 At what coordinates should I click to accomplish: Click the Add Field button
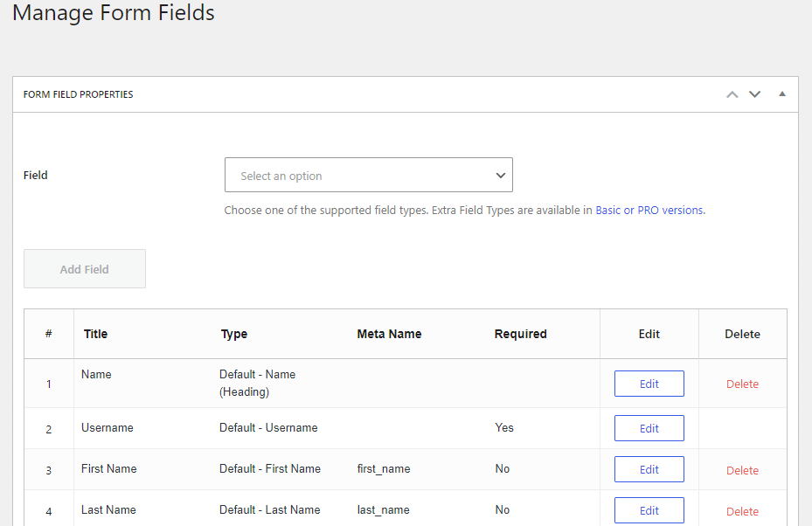coord(84,268)
